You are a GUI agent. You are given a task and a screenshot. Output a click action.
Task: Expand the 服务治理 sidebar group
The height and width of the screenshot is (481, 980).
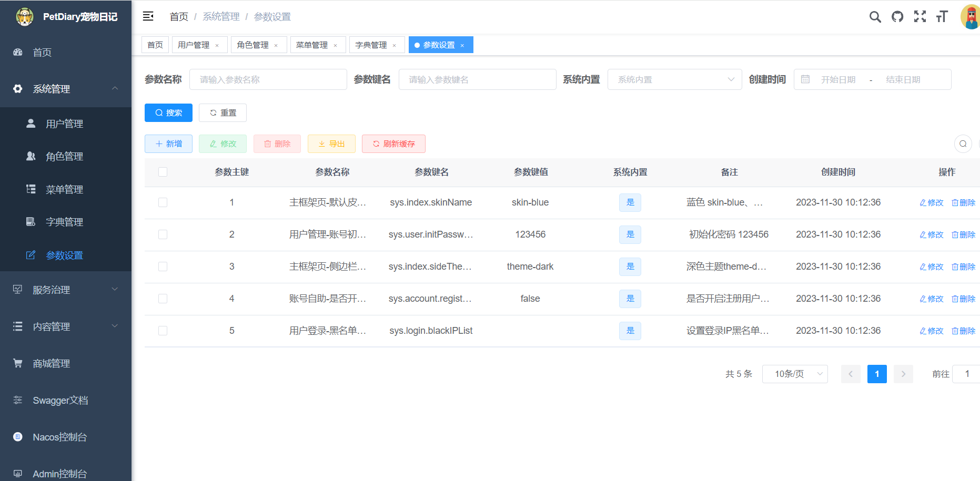pos(66,290)
